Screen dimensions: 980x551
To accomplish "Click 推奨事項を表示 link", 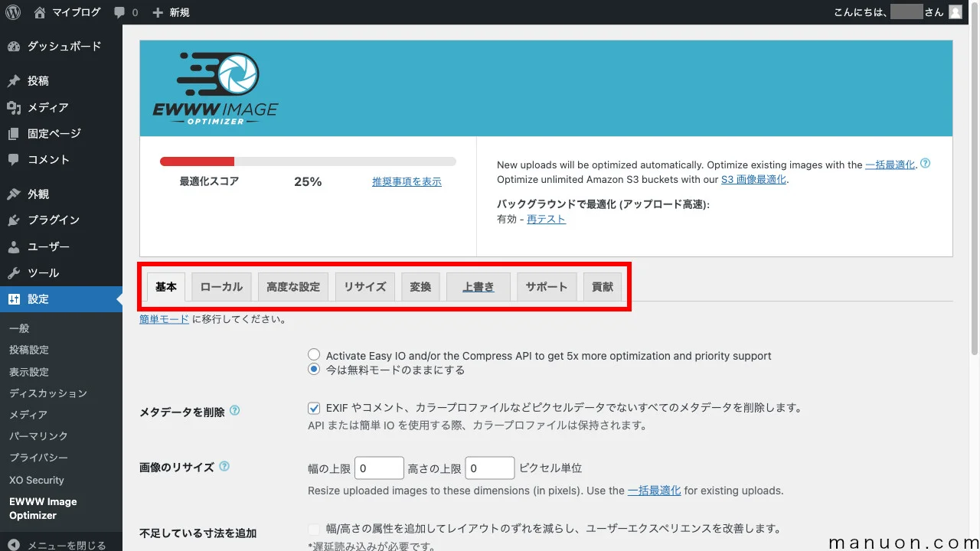I will (407, 181).
